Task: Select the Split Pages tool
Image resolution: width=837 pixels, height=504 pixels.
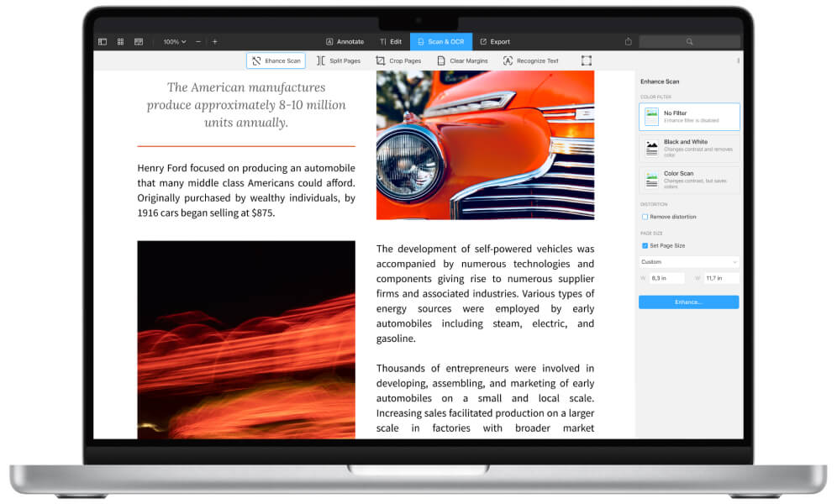Action: pos(339,61)
